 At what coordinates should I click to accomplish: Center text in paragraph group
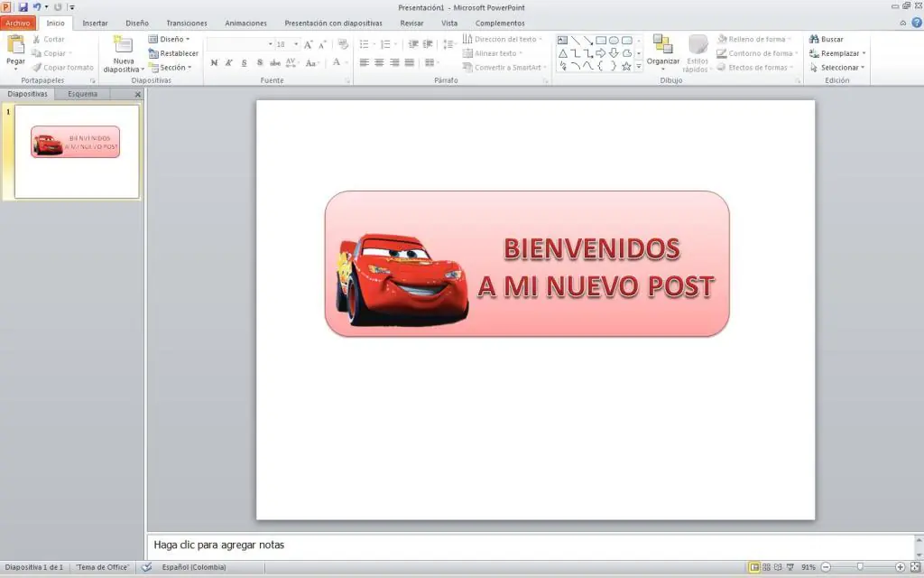[x=379, y=62]
